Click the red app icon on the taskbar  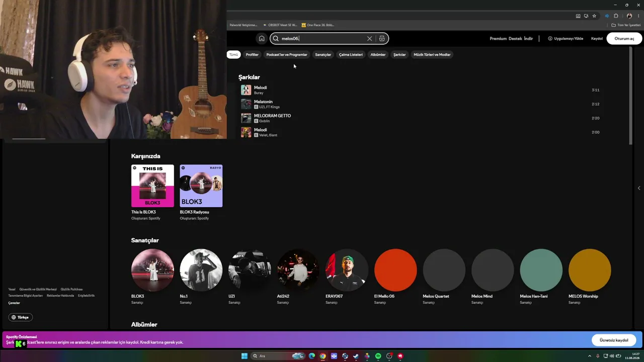pos(400,356)
